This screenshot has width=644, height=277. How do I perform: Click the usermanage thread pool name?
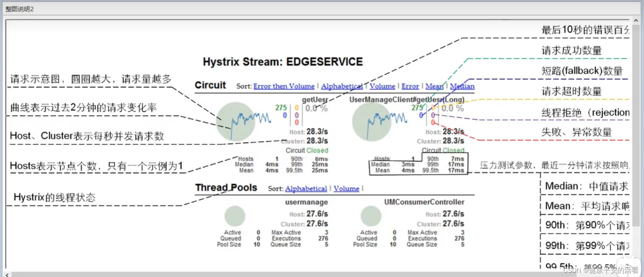pos(306,202)
